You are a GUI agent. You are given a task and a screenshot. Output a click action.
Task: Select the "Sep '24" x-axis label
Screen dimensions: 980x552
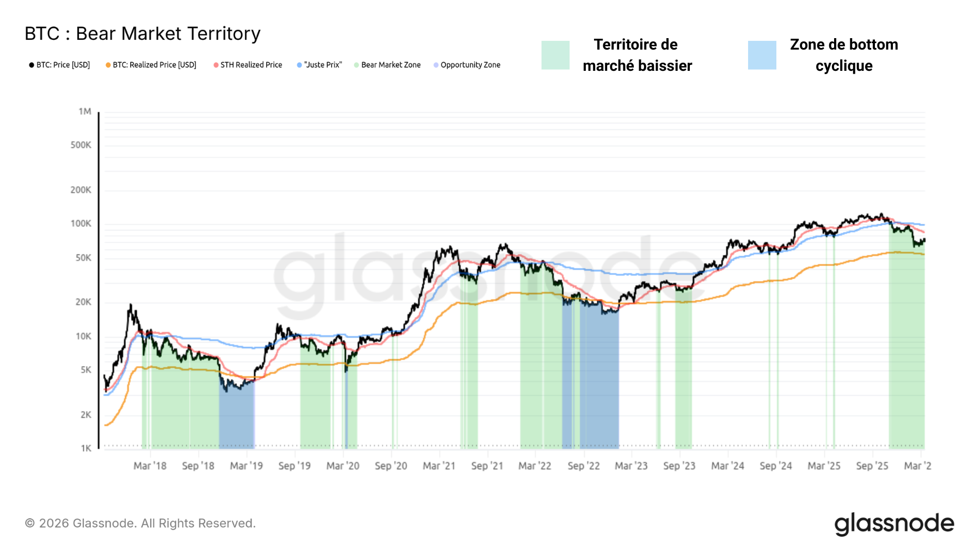[x=775, y=466]
